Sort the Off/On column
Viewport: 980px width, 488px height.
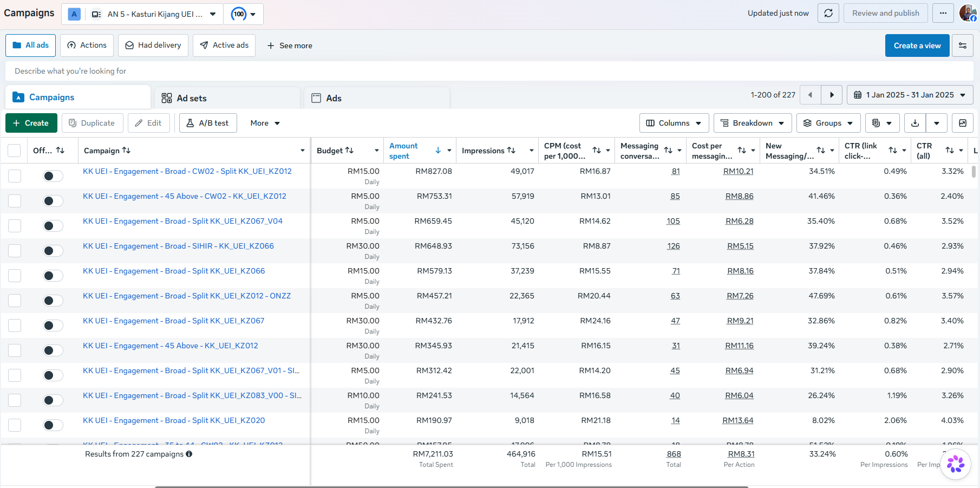[x=60, y=151]
